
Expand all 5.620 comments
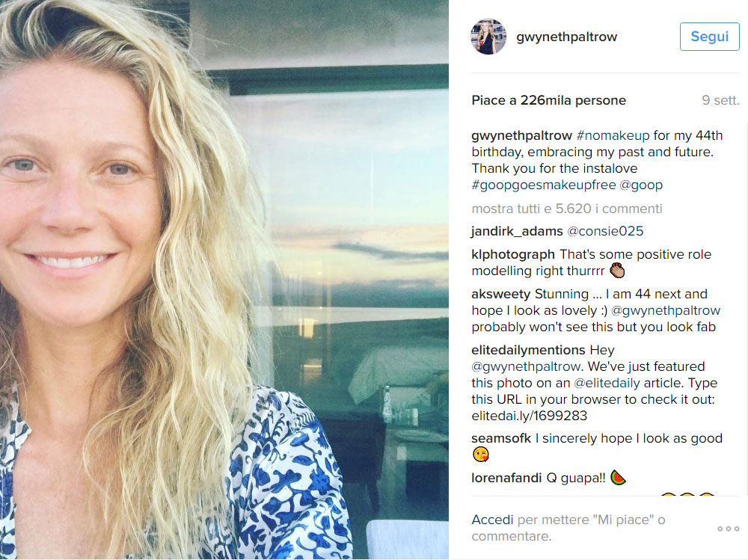coord(567,209)
